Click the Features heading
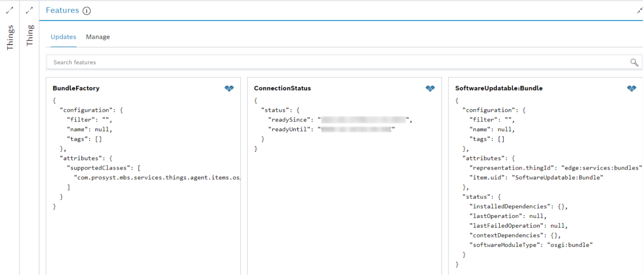Image resolution: width=644 pixels, height=275 pixels. (x=63, y=10)
